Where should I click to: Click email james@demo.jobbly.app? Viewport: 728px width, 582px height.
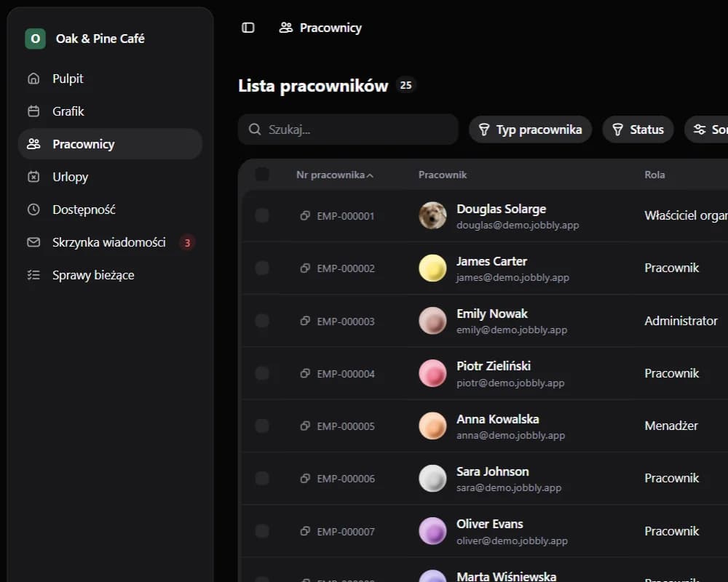[x=513, y=277]
